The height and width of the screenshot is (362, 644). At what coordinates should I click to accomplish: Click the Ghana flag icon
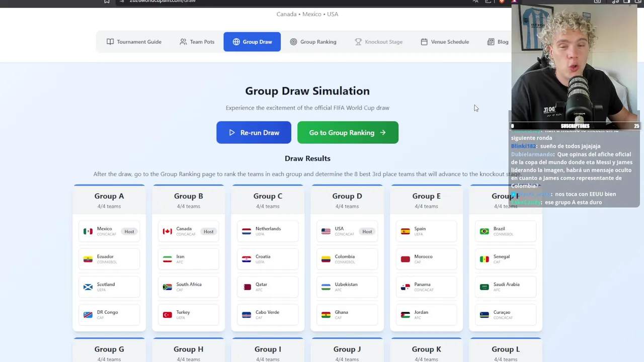(x=326, y=315)
